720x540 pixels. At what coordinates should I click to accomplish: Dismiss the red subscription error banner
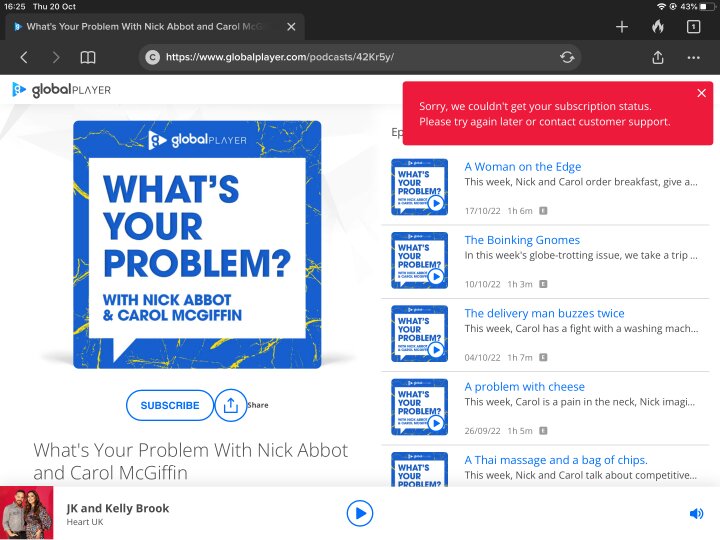(701, 93)
